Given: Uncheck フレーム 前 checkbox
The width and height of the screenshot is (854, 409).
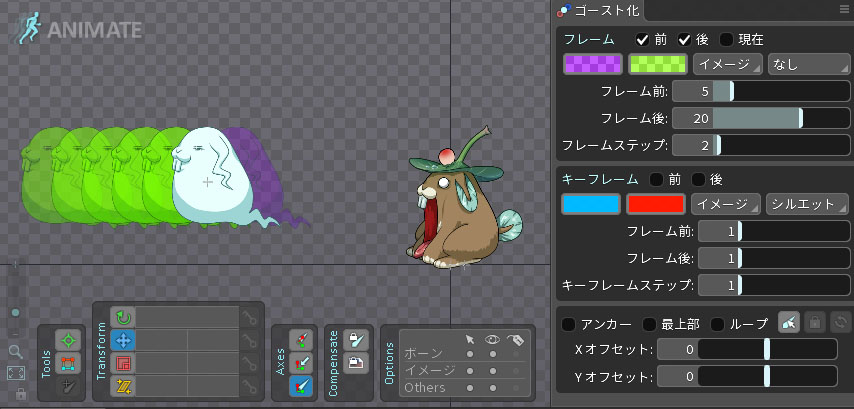Looking at the screenshot, I should (x=643, y=39).
